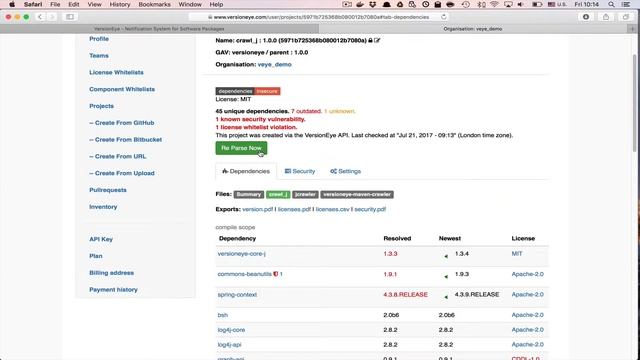
Task: Open Pullrequests in sidebar
Action: (x=108, y=190)
